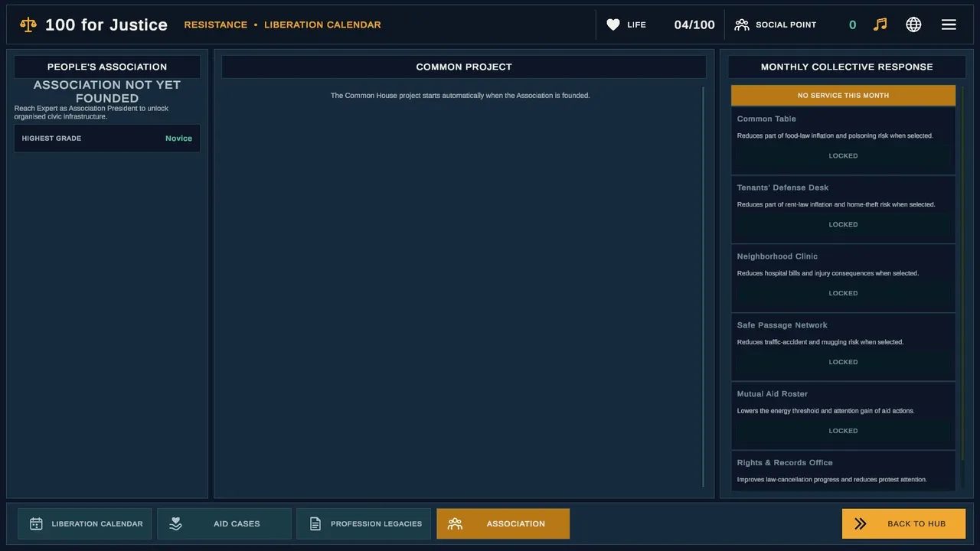This screenshot has width=980, height=551.
Task: Click Locked label under Safe Passage Network
Action: [x=843, y=363]
